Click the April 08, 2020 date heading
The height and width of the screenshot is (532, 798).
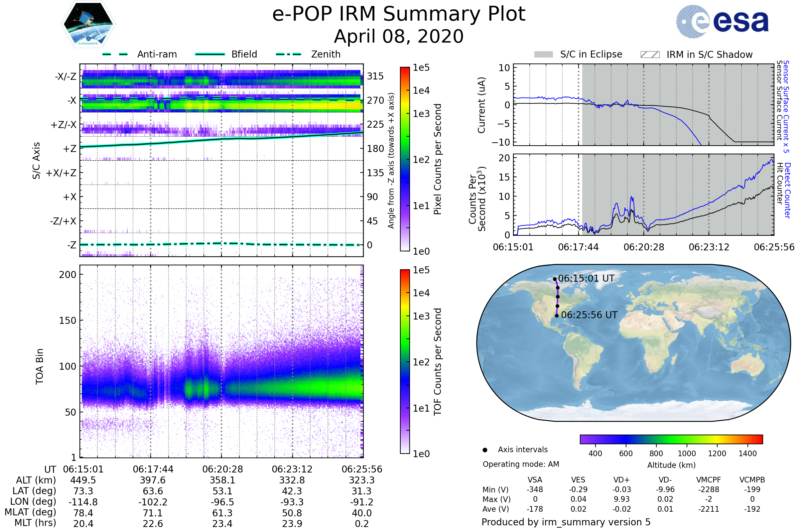(399, 37)
